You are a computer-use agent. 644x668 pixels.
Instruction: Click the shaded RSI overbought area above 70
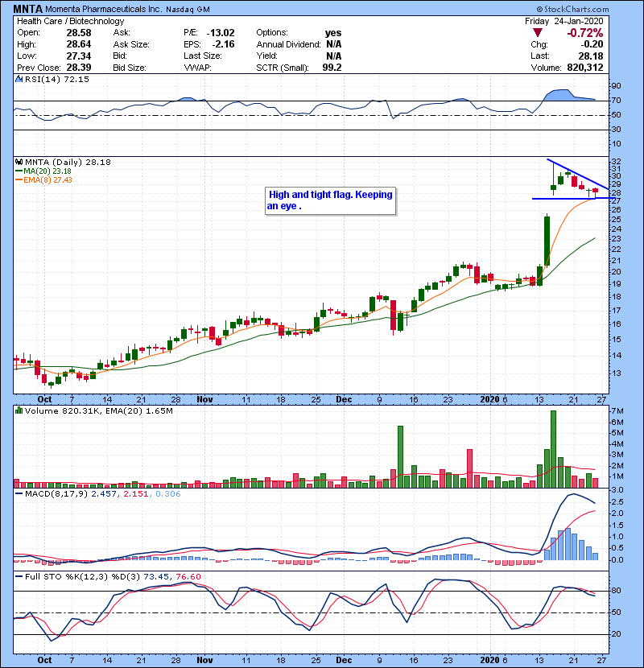568,95
